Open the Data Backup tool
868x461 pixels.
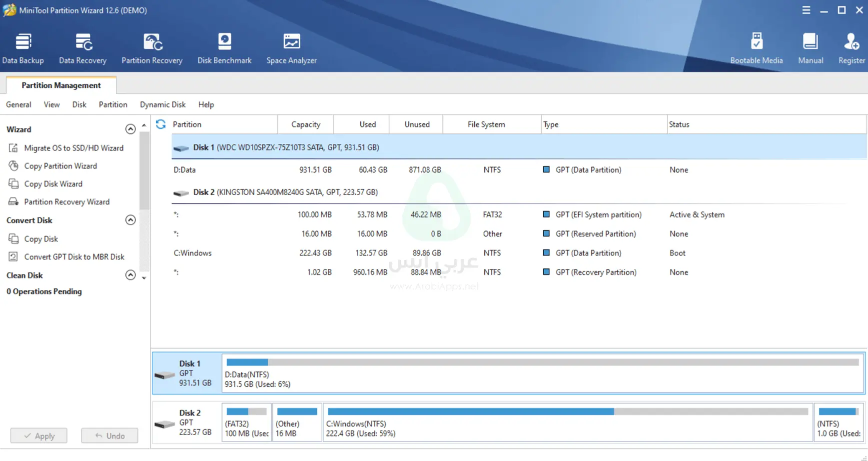[x=23, y=48]
